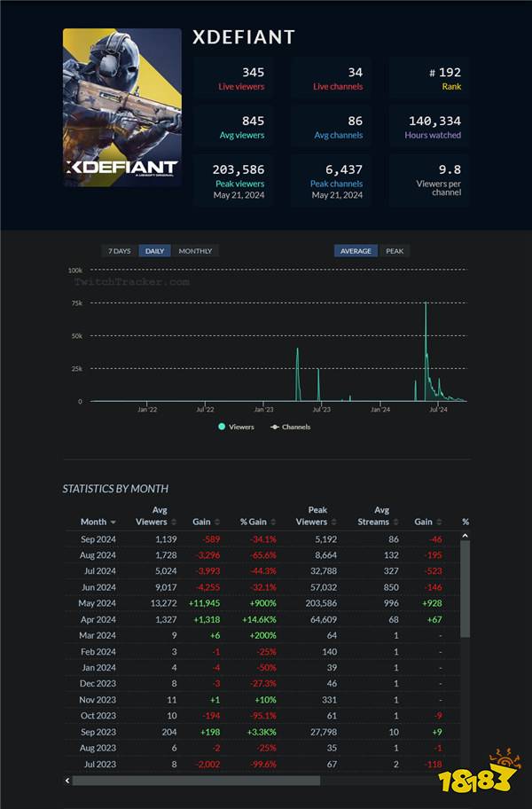The image size is (532, 809).
Task: Click the Aug 2023 month row
Action: pyautogui.click(x=262, y=748)
